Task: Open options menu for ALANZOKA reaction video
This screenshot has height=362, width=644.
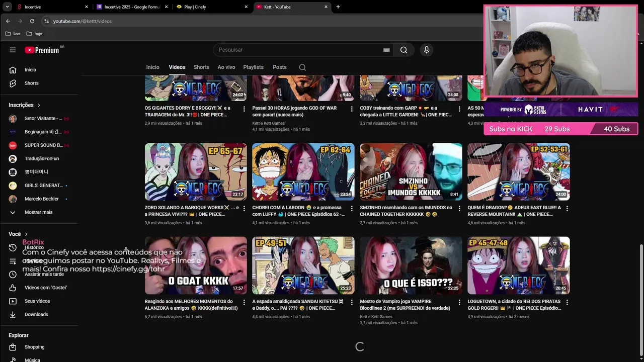Action: click(x=245, y=302)
